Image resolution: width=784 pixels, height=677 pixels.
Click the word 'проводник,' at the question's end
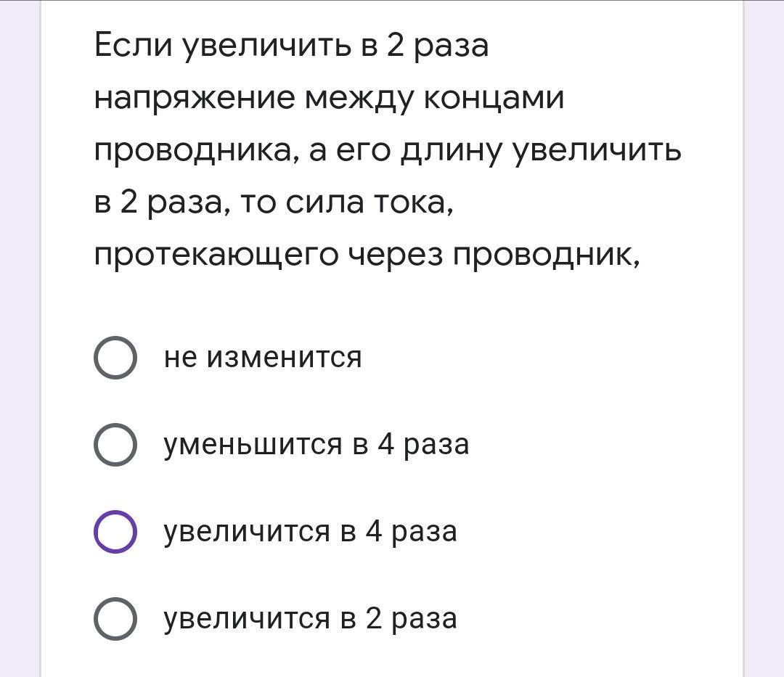click(547, 256)
